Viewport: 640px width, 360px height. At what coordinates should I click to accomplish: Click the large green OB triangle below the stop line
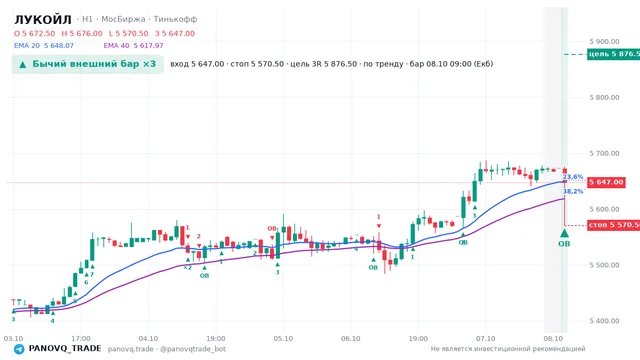(564, 233)
